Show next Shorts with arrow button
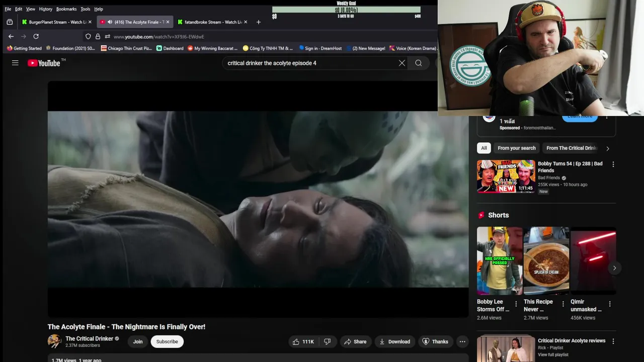The height and width of the screenshot is (362, 644). (614, 268)
